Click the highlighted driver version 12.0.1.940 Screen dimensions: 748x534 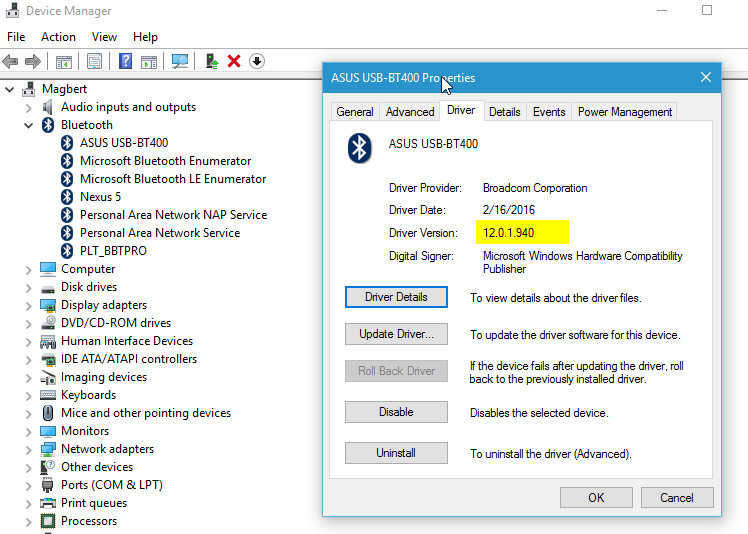(509, 233)
